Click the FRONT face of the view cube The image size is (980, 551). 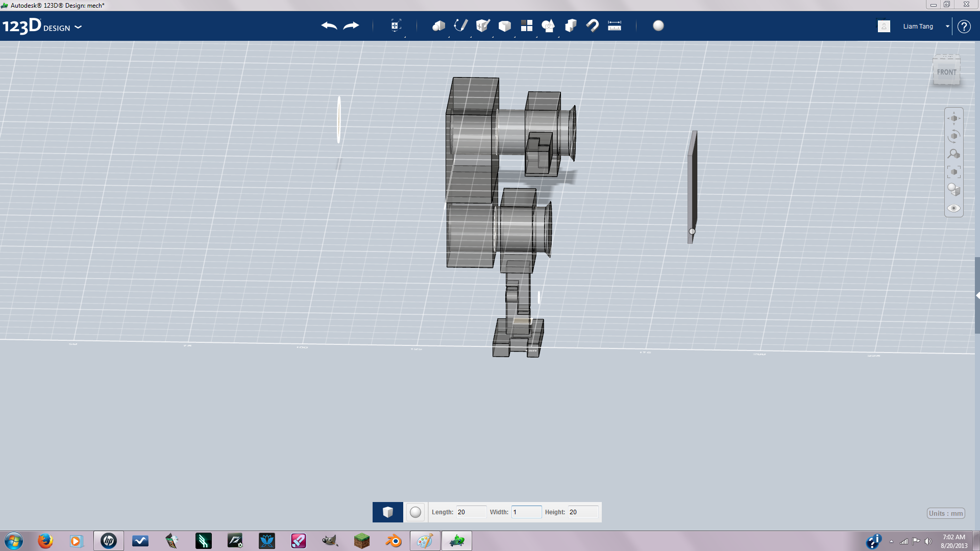point(946,72)
